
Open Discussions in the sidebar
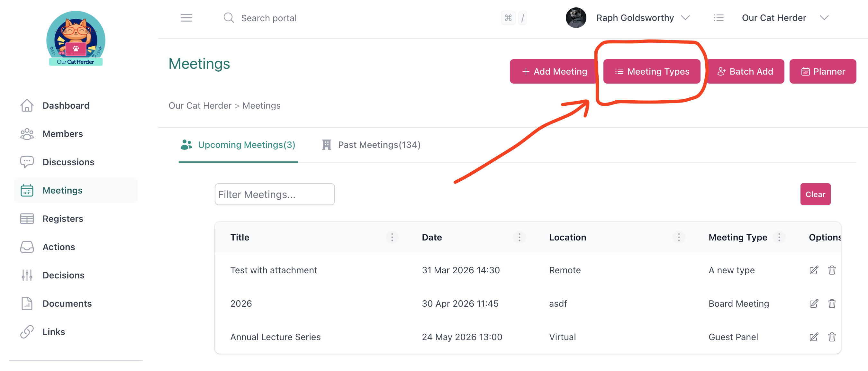point(68,162)
